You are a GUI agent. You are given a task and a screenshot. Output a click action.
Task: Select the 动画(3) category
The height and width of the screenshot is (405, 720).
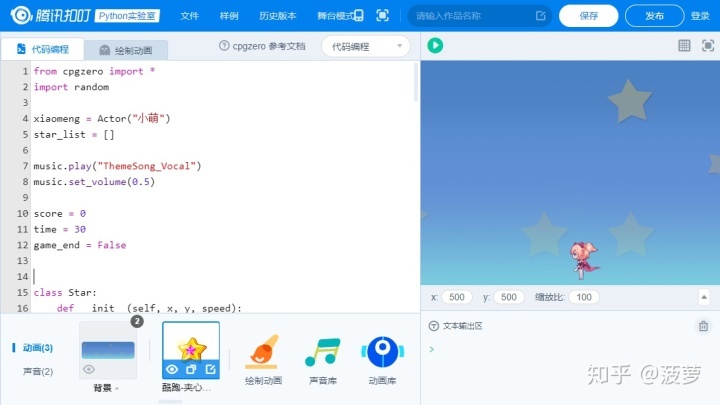[x=38, y=348]
